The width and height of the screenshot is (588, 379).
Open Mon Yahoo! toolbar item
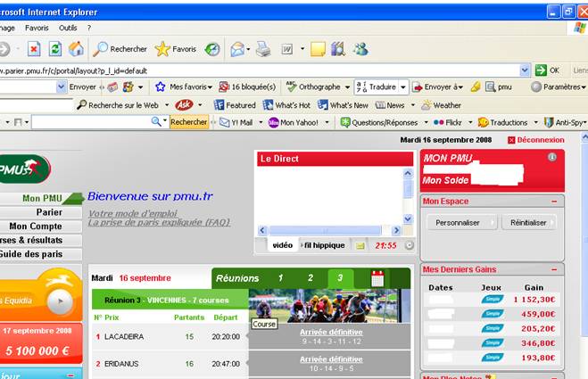coord(294,122)
